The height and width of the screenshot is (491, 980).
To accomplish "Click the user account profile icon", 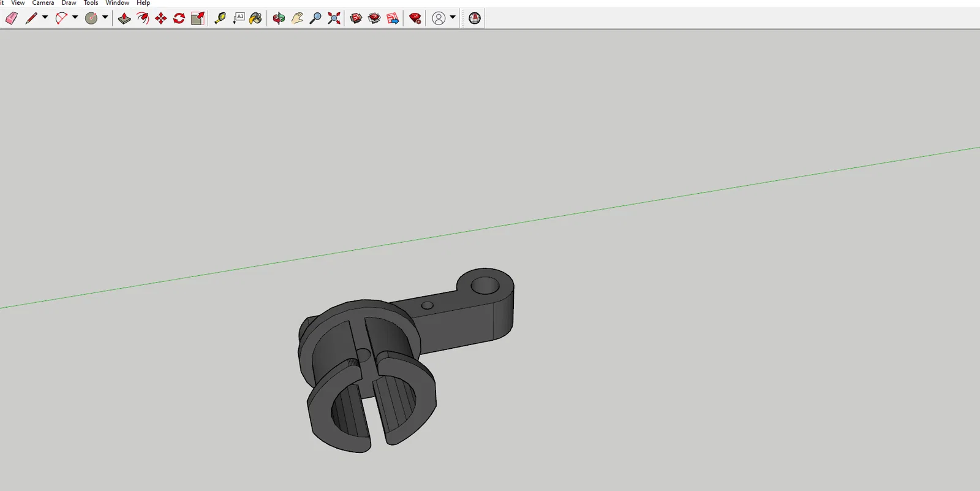I will 439,18.
